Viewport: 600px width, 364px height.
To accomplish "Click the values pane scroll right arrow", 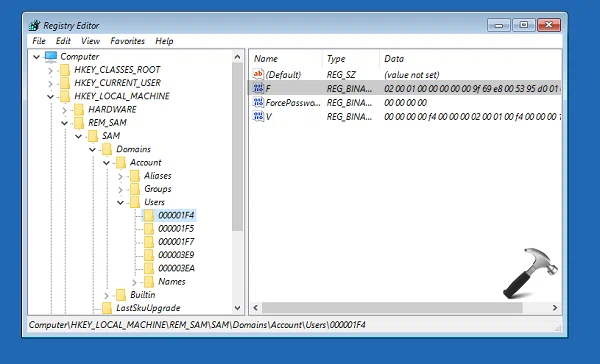I will [555, 308].
